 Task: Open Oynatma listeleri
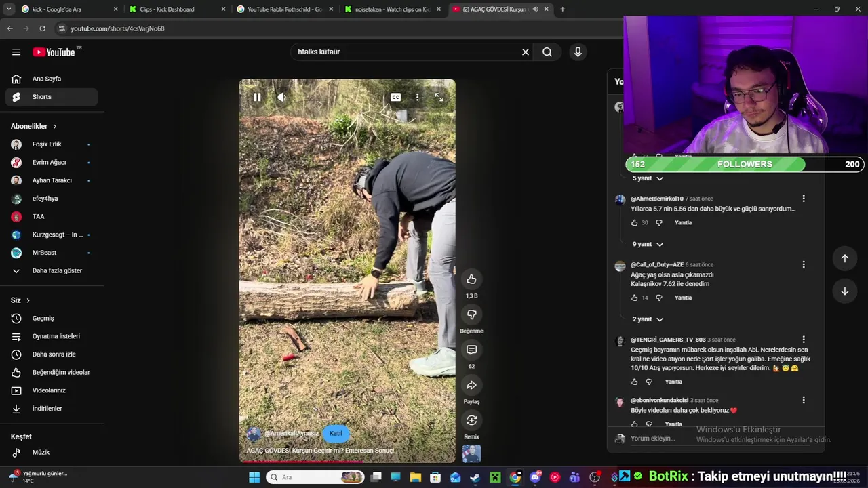point(52,336)
